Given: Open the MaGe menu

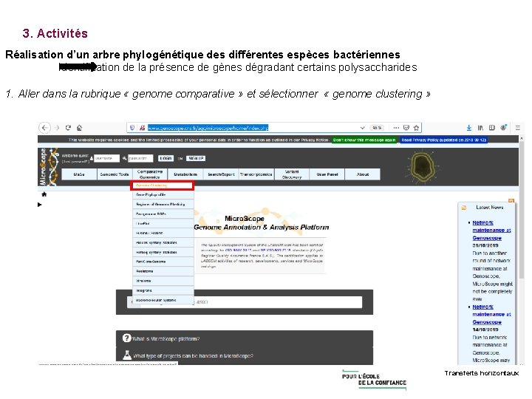Looking at the screenshot, I should pos(79,174).
